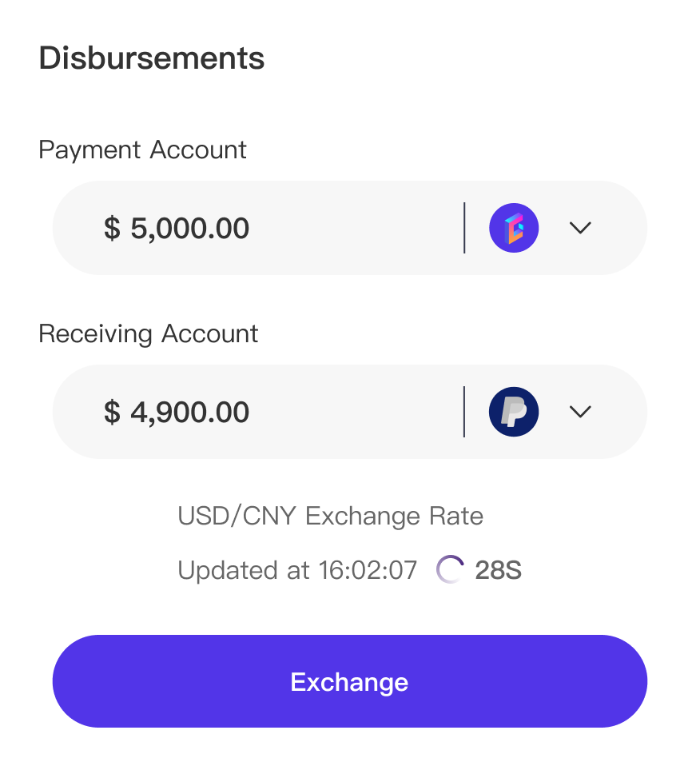Image resolution: width=700 pixels, height=766 pixels.
Task: Expand the Payment Account dropdown chevron
Action: tap(580, 228)
